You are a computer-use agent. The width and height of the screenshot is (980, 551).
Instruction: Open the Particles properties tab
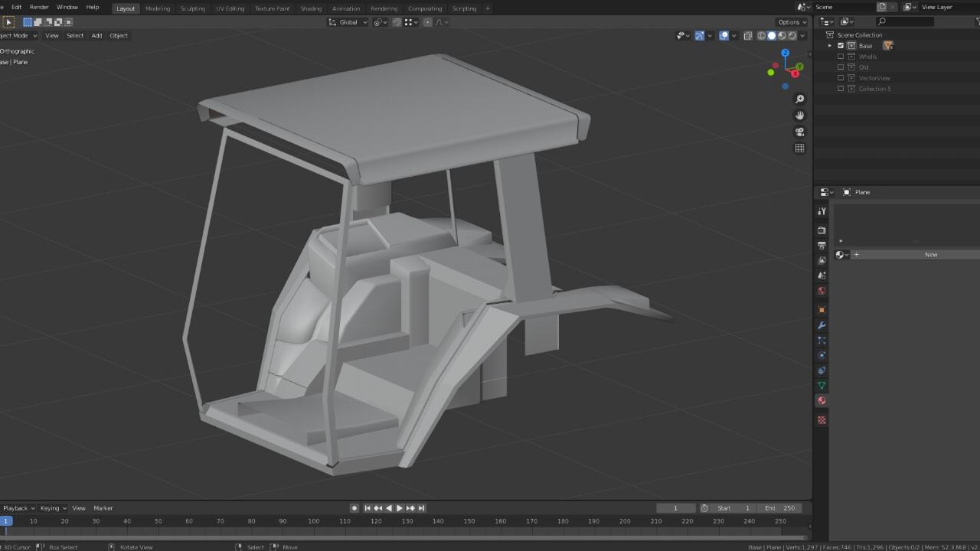coord(822,340)
